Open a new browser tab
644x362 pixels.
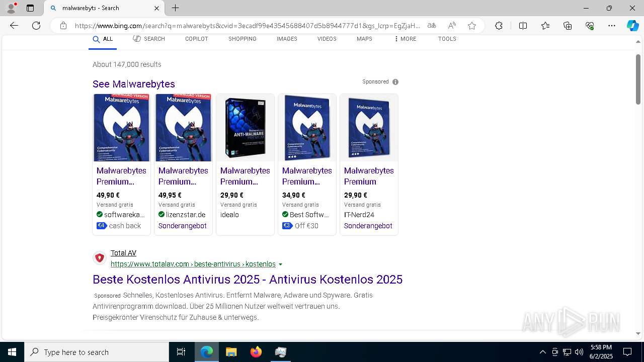tap(175, 8)
